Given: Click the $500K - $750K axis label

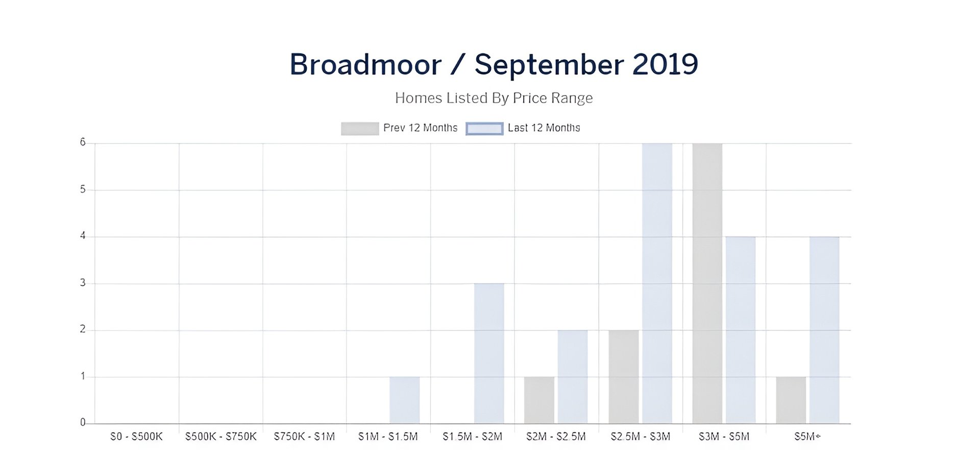Looking at the screenshot, I should [220, 437].
